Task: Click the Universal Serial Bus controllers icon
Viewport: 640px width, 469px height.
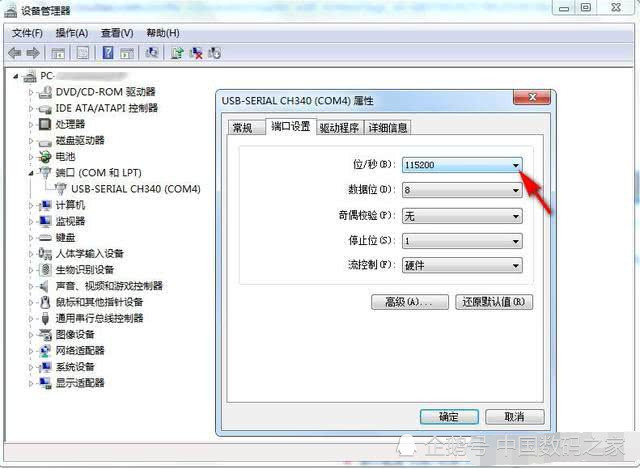Action: (45, 318)
